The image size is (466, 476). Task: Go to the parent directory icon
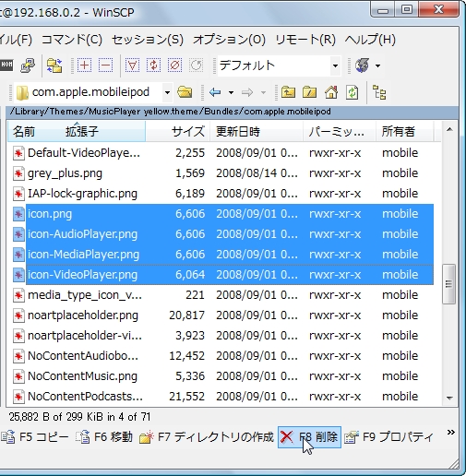click(288, 92)
